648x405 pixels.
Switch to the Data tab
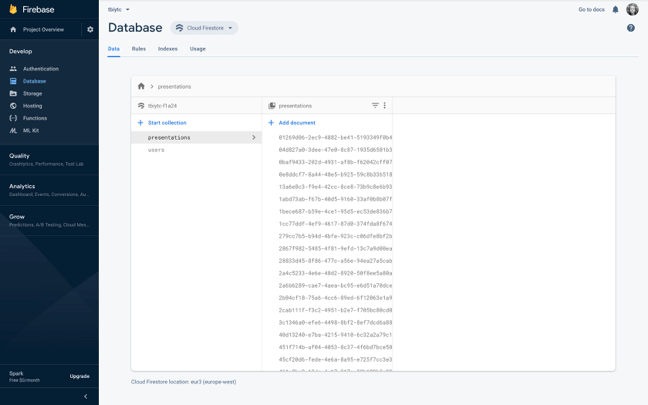(x=114, y=49)
